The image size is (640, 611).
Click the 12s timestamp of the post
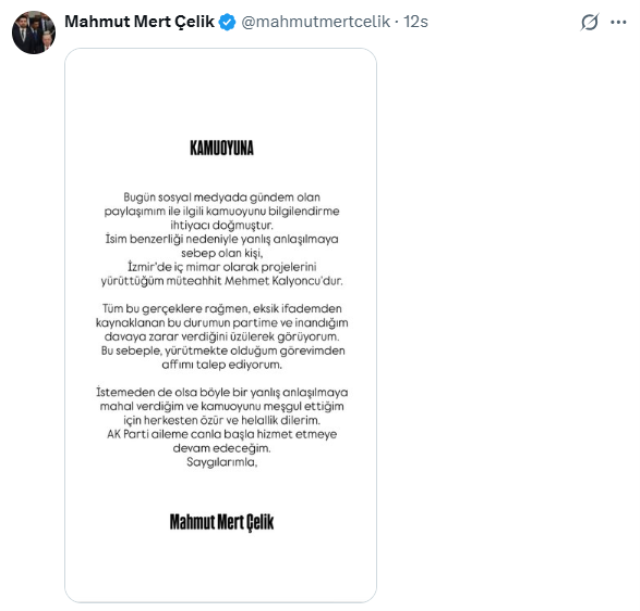[416, 22]
